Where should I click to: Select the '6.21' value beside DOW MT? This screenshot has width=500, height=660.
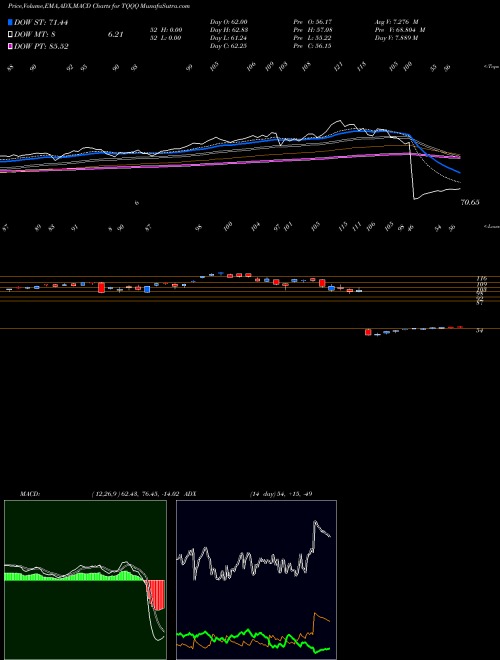click(x=115, y=35)
